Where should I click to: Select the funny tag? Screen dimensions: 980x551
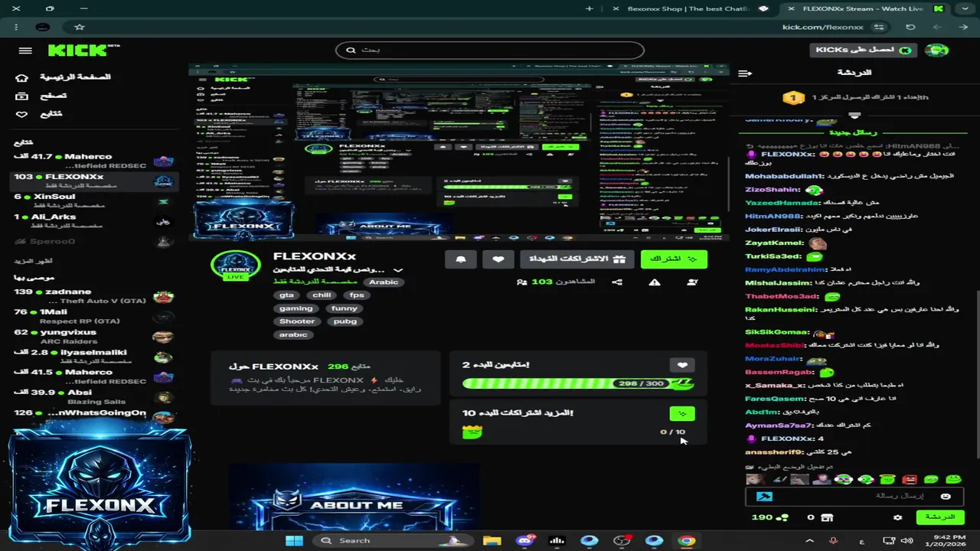(345, 308)
